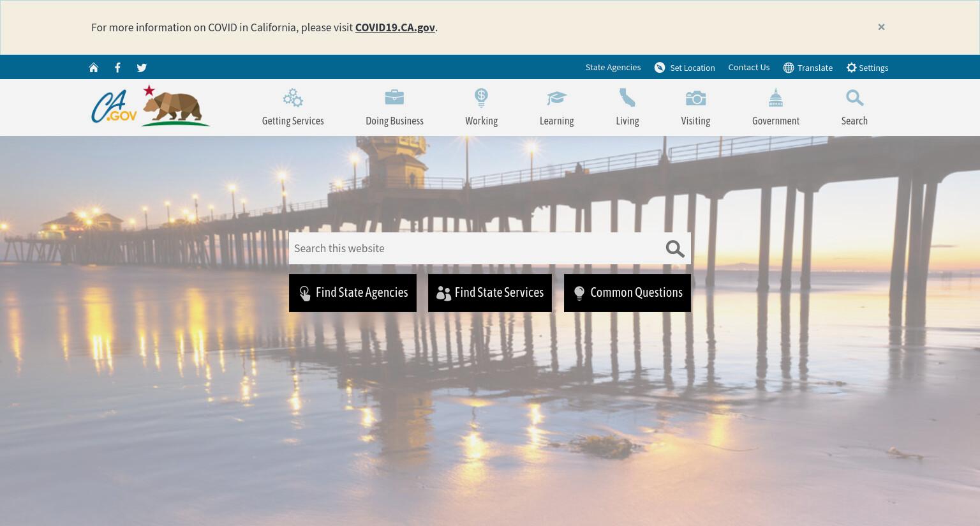Open the Getting Services menu label

point(293,121)
